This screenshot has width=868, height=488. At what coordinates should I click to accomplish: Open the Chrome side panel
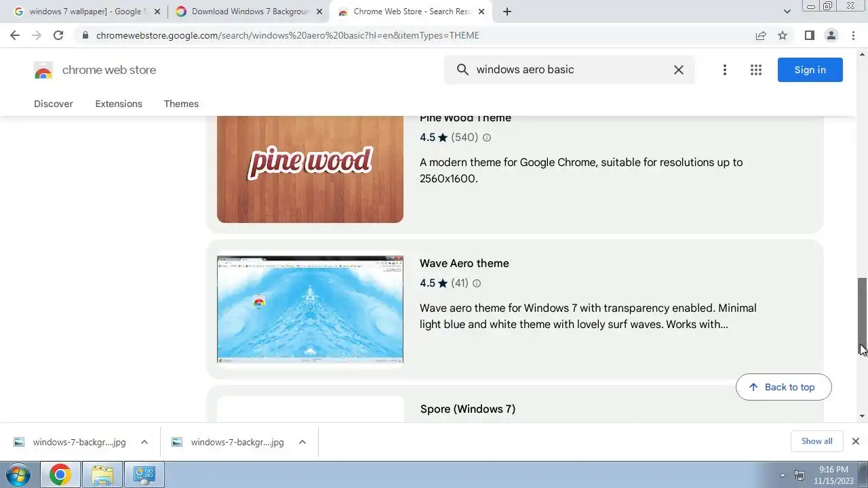click(x=809, y=35)
